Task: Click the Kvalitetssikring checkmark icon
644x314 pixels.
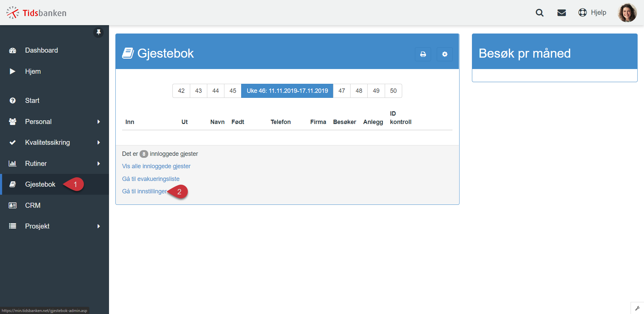Action: coord(12,142)
